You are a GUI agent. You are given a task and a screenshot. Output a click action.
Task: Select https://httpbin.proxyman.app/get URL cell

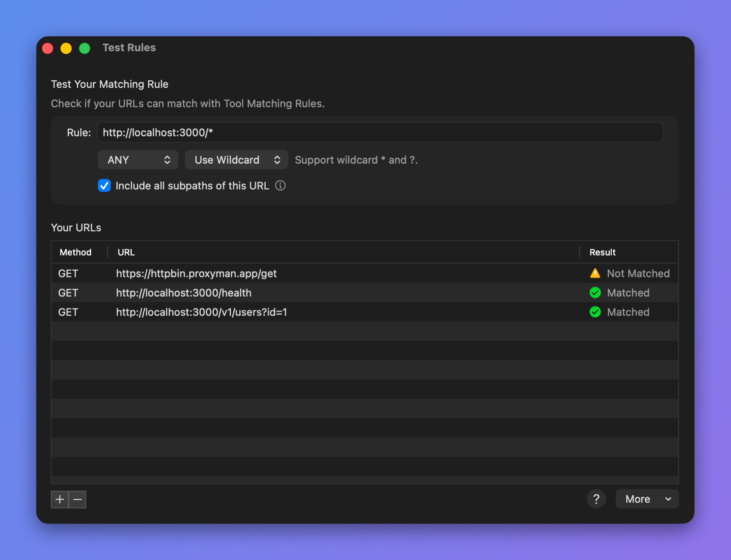click(x=196, y=273)
